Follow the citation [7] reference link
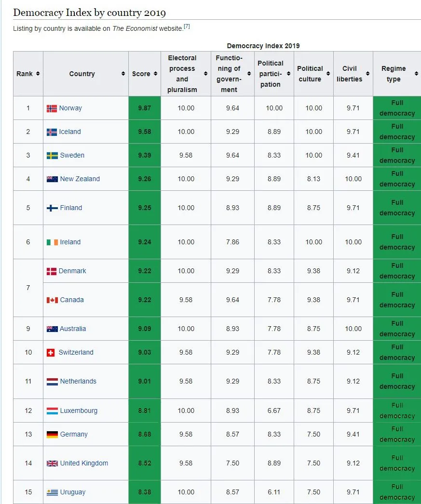The image size is (421, 504). [x=187, y=27]
